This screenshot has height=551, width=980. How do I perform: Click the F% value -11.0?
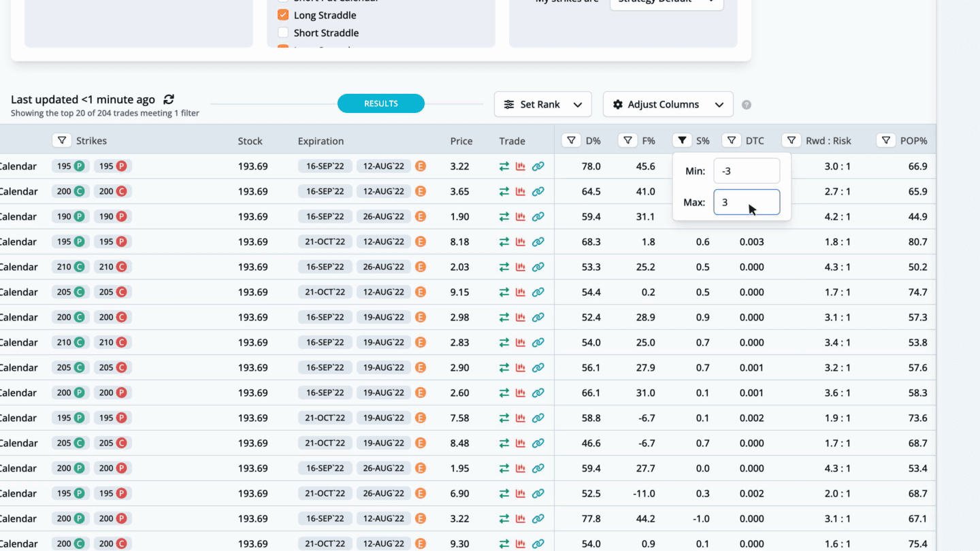644,494
